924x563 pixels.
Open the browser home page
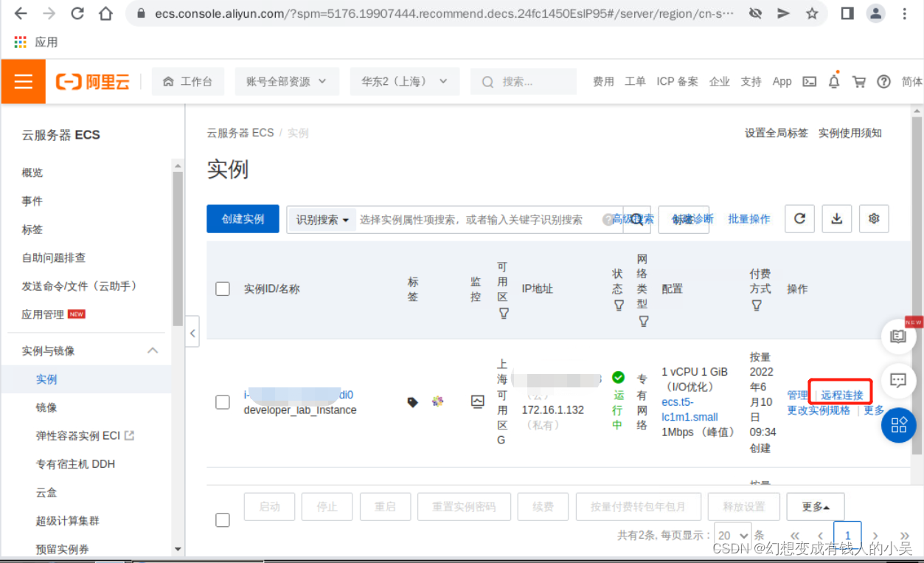click(105, 14)
